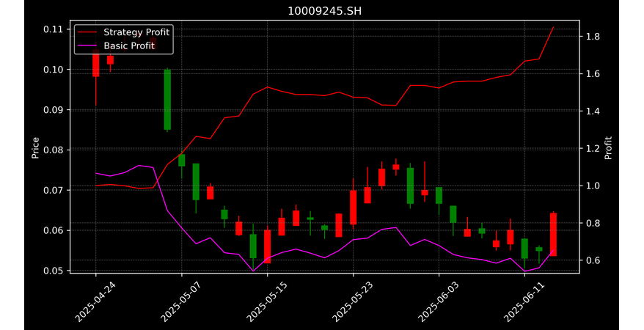The image size is (644, 330).
Task: Click the Price axis label
Action: click(x=35, y=147)
